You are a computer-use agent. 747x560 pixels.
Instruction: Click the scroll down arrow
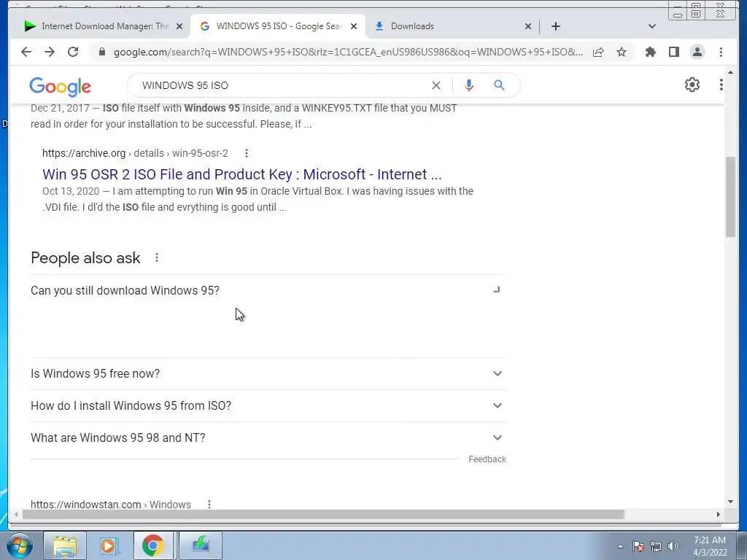click(x=730, y=502)
